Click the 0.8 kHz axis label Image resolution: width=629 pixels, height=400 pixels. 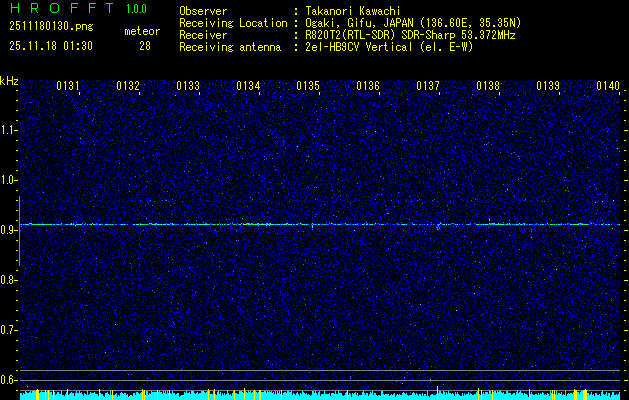point(8,280)
